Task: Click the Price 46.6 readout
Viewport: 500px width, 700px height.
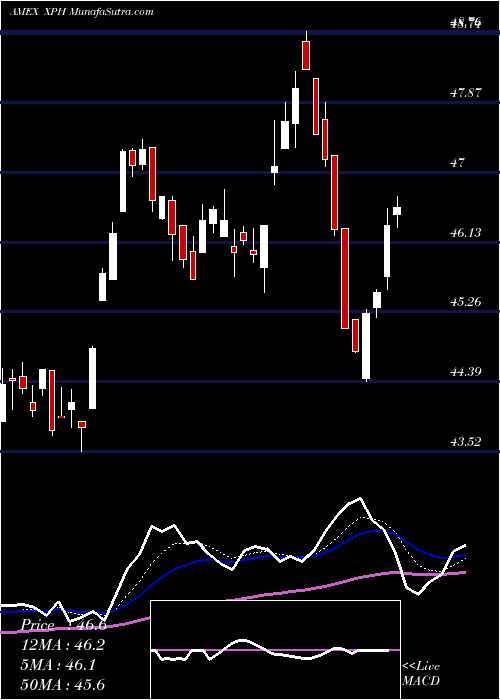Action: click(x=63, y=625)
